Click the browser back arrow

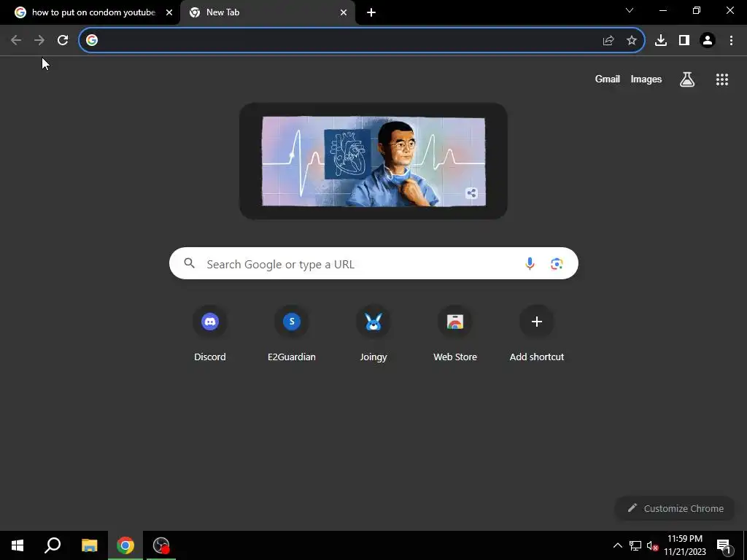pos(16,40)
